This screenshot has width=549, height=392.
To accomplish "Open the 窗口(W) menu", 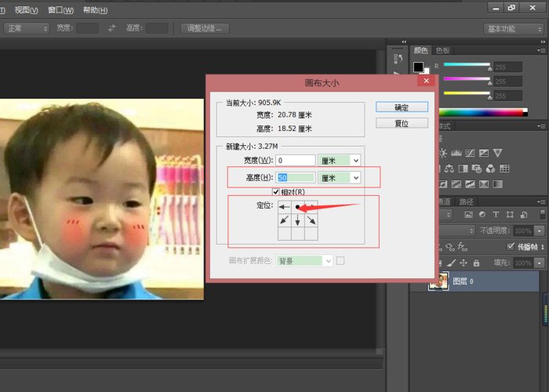I will (x=60, y=10).
